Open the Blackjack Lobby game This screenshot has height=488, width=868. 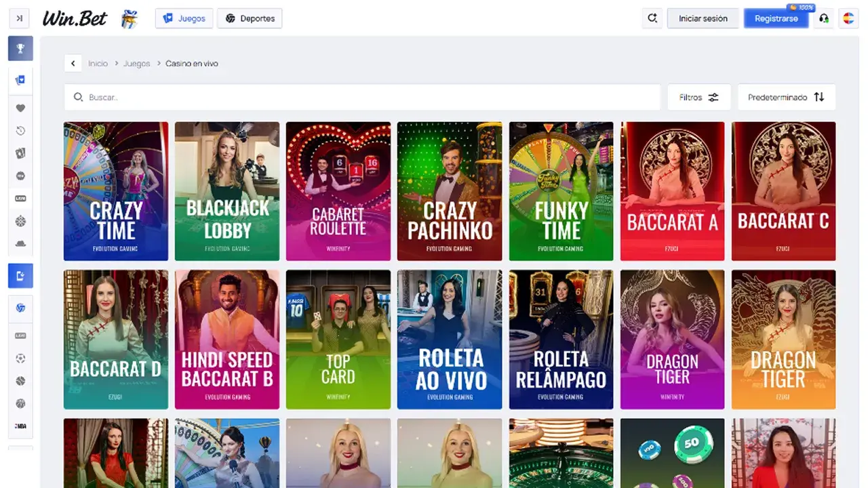[x=227, y=191]
